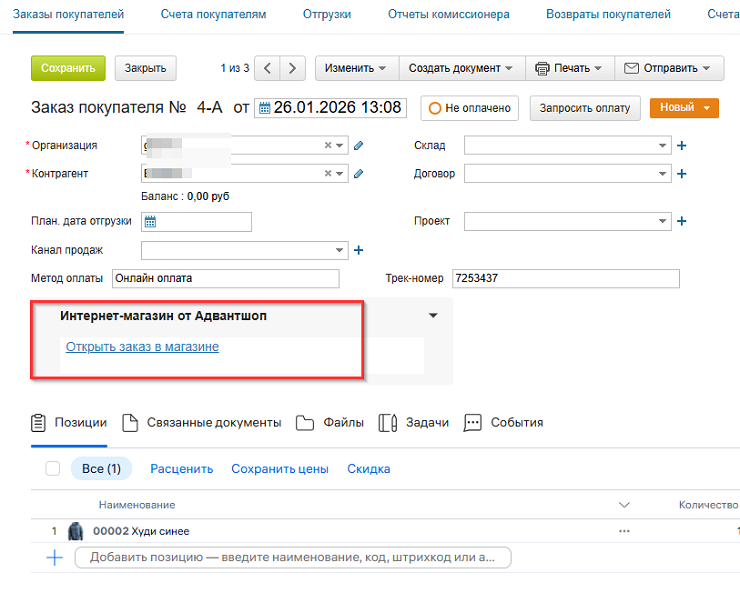Open three-dots menu for Худи синее row

[624, 531]
